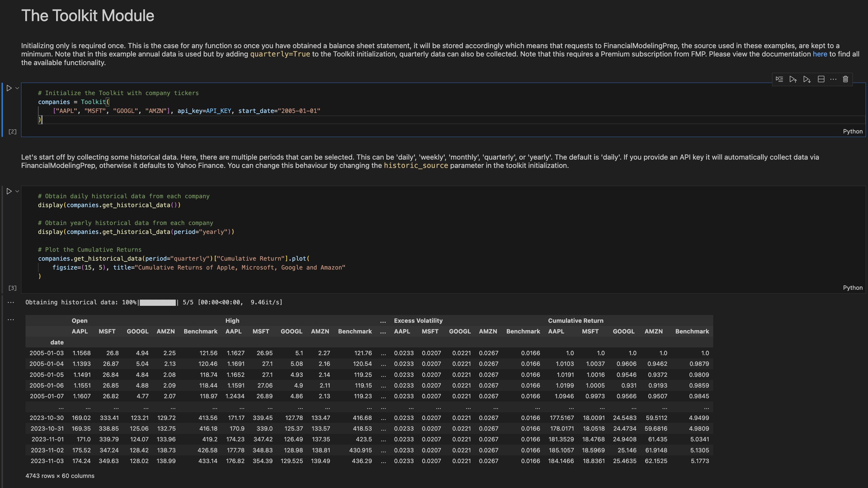Click the 2005-01-07 date row label
Screen dimensions: 868x488
click(x=47, y=396)
